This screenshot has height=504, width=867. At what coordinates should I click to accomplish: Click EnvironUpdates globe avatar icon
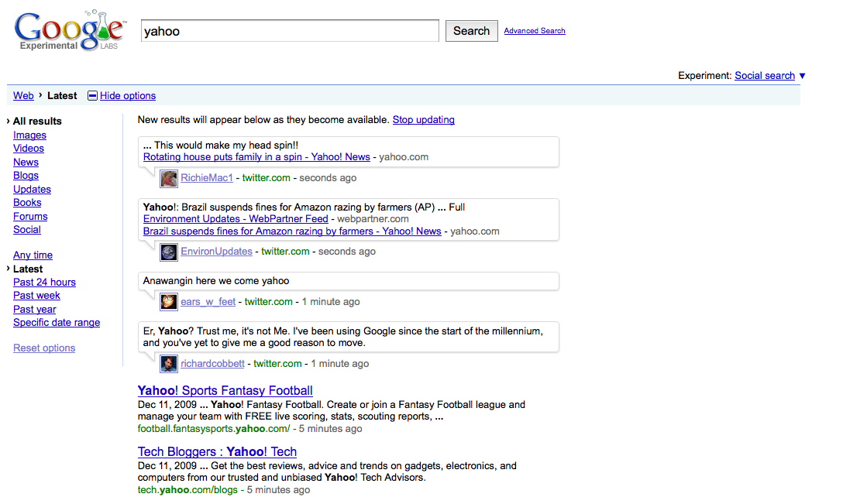169,252
